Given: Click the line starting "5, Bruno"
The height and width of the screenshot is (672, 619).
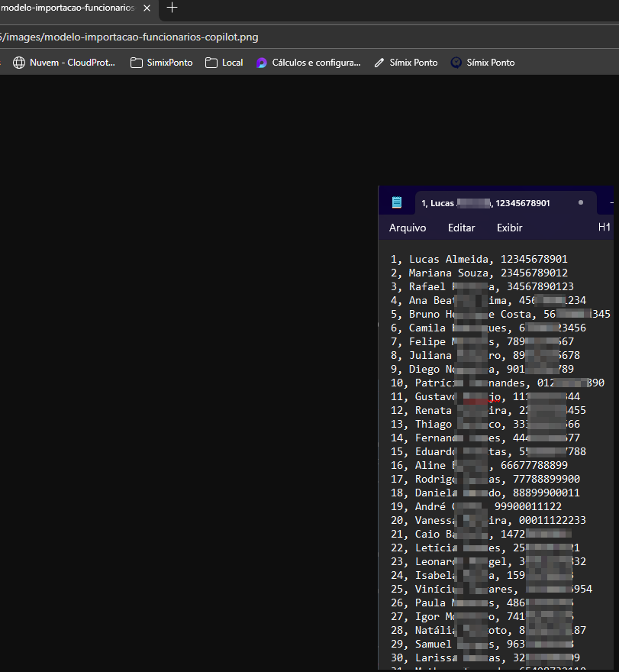Looking at the screenshot, I should (501, 314).
